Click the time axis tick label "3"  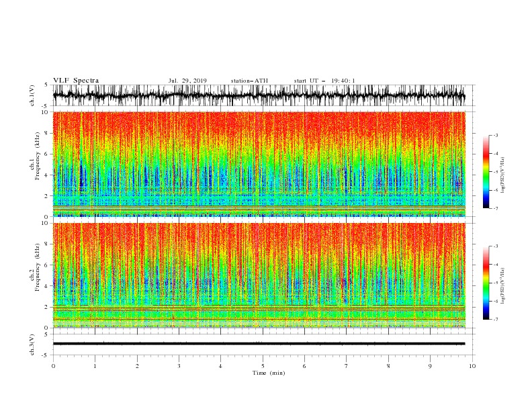pos(179,366)
